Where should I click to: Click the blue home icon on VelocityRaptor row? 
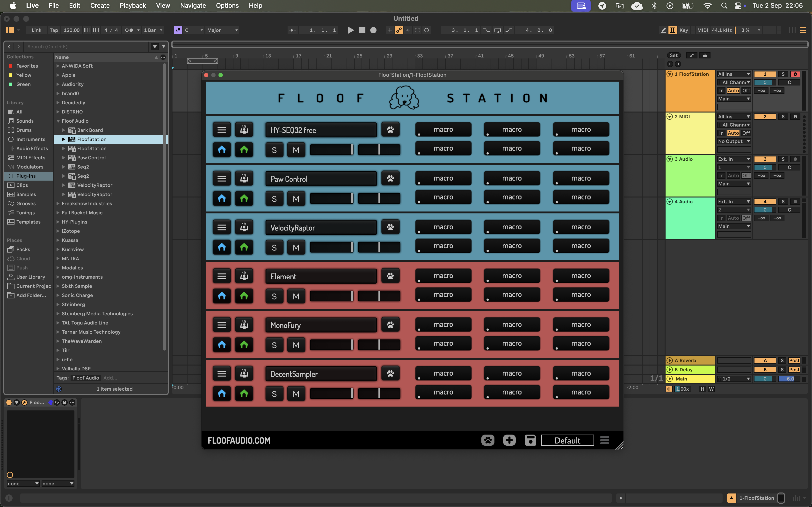[x=221, y=247]
